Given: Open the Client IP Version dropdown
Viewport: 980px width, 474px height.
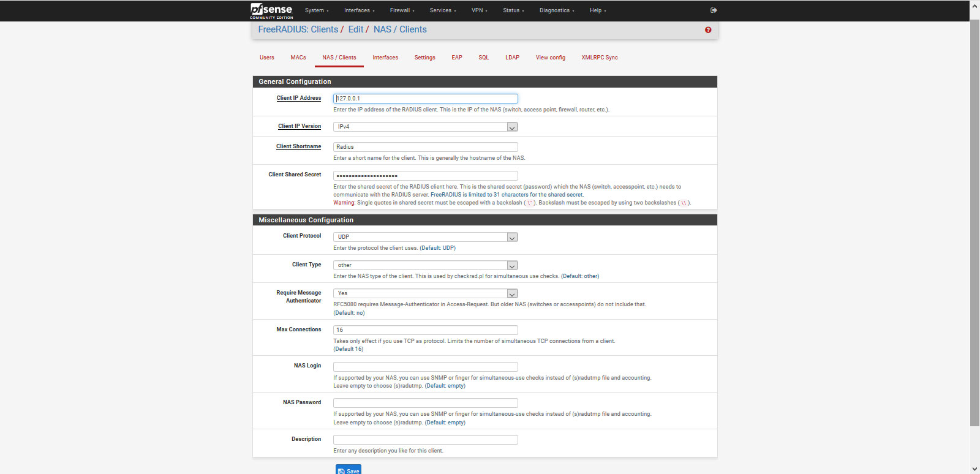Looking at the screenshot, I should (426, 127).
